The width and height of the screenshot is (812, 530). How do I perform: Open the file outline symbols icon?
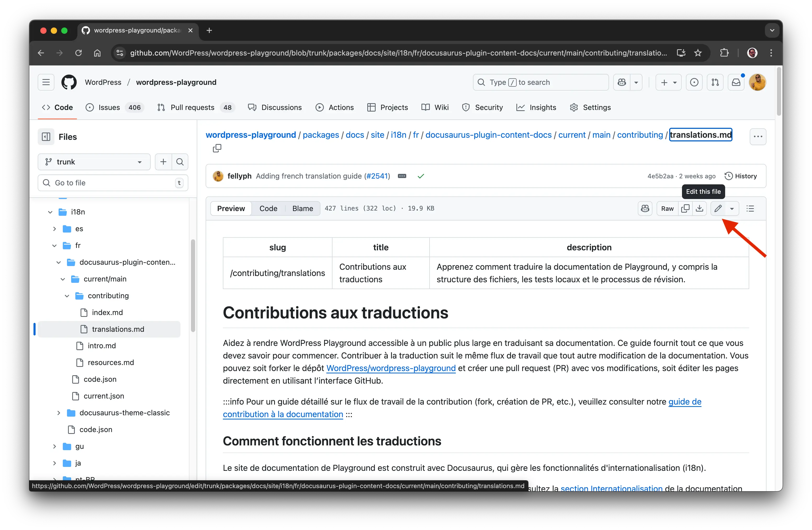pyautogui.click(x=750, y=208)
